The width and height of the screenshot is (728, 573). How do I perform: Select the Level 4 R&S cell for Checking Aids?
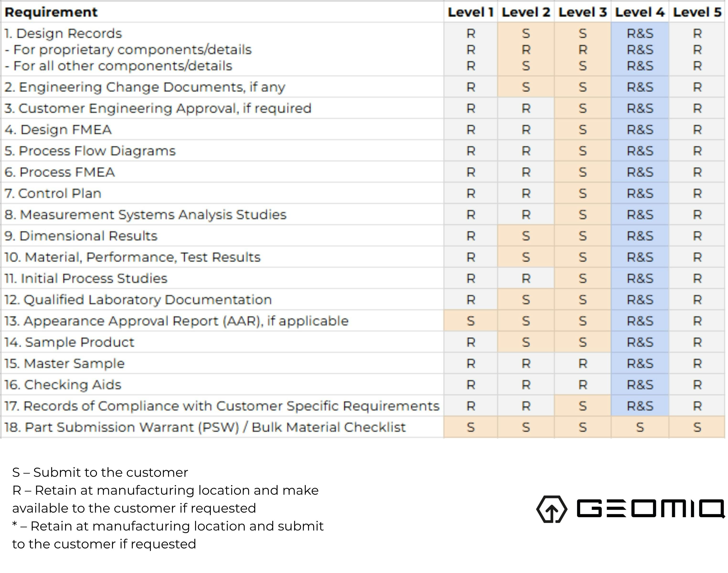[x=640, y=385]
